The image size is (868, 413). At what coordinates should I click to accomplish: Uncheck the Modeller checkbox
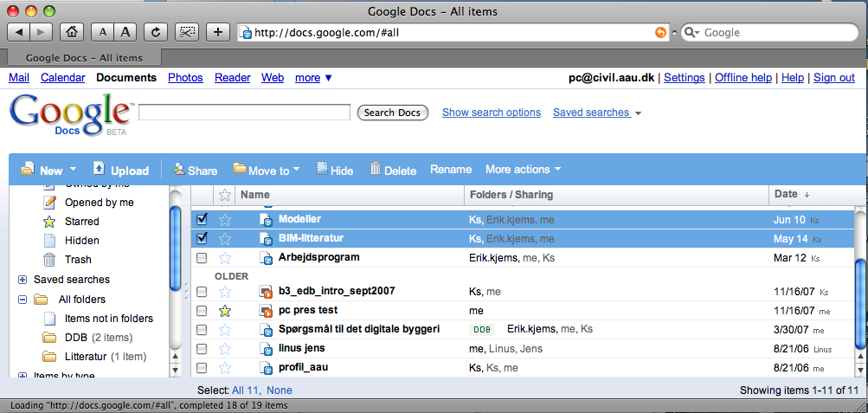(202, 220)
